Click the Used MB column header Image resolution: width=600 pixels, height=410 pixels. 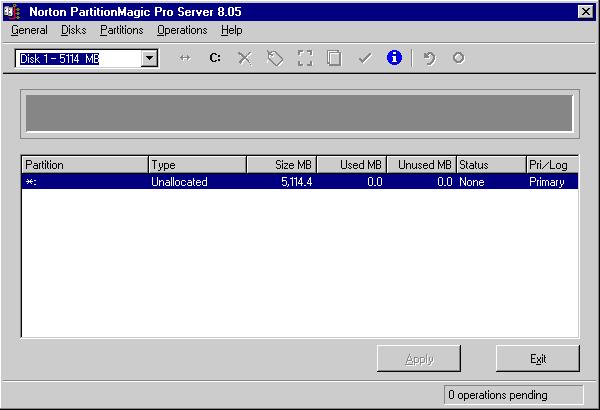click(x=352, y=165)
